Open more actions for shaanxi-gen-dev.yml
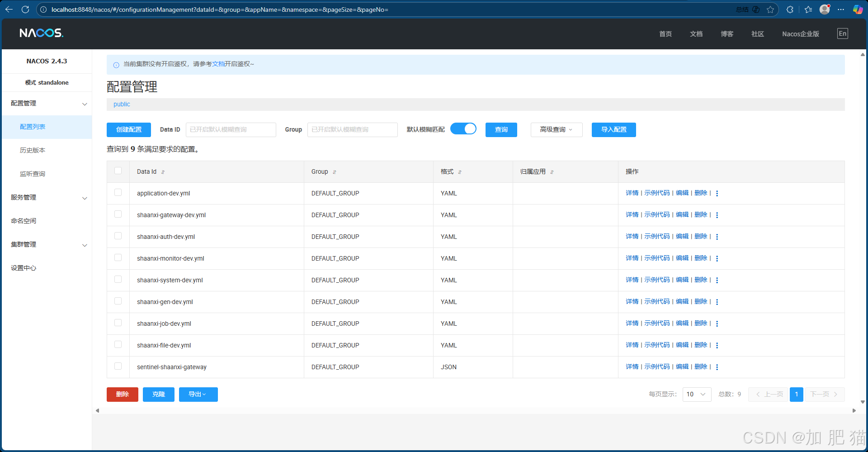The width and height of the screenshot is (868, 452). click(x=717, y=302)
